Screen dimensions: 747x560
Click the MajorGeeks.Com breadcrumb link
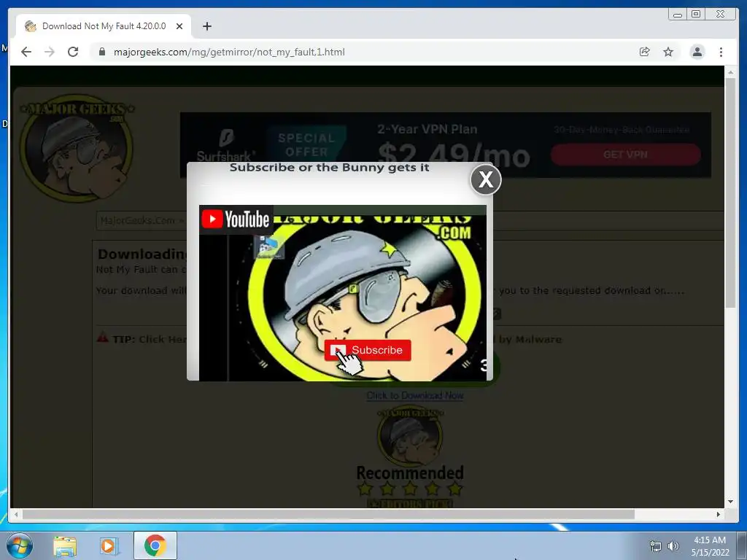pos(138,220)
